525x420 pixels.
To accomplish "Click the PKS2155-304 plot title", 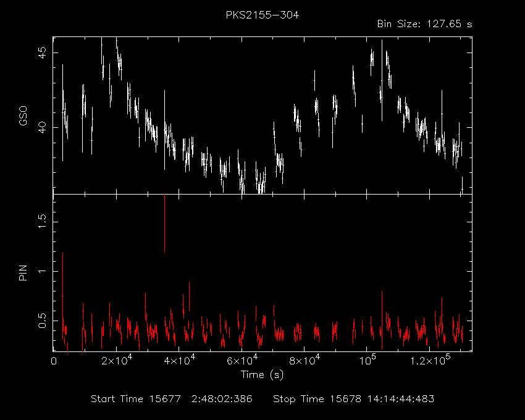I will coord(262,15).
